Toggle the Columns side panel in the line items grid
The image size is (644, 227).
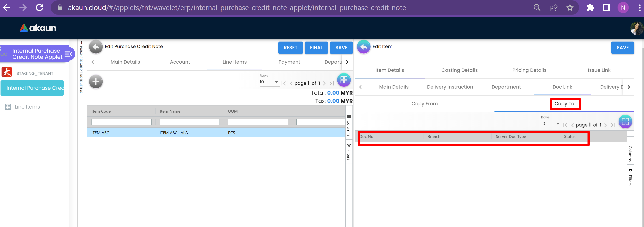349,125
